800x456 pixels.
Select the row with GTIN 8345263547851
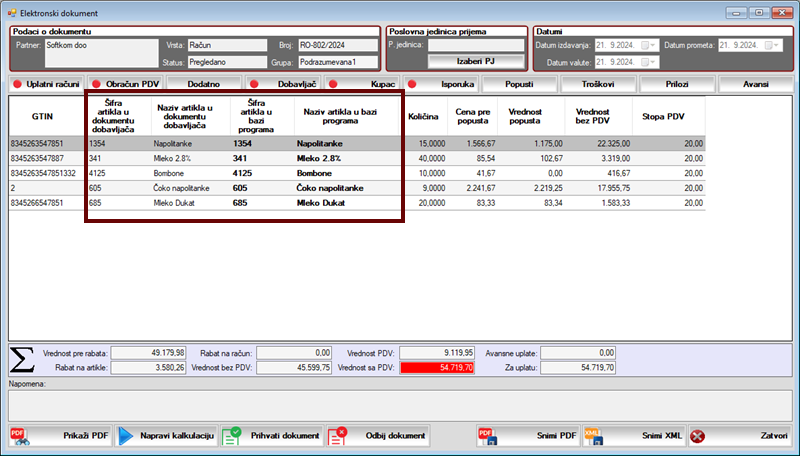tap(357, 143)
